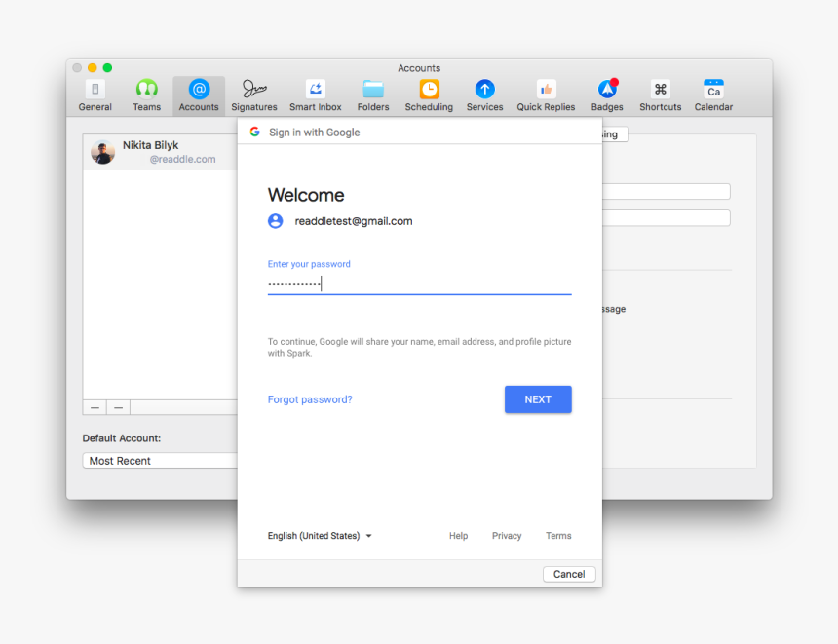Click the minus button to remove account
Image resolution: width=838 pixels, height=644 pixels.
118,408
